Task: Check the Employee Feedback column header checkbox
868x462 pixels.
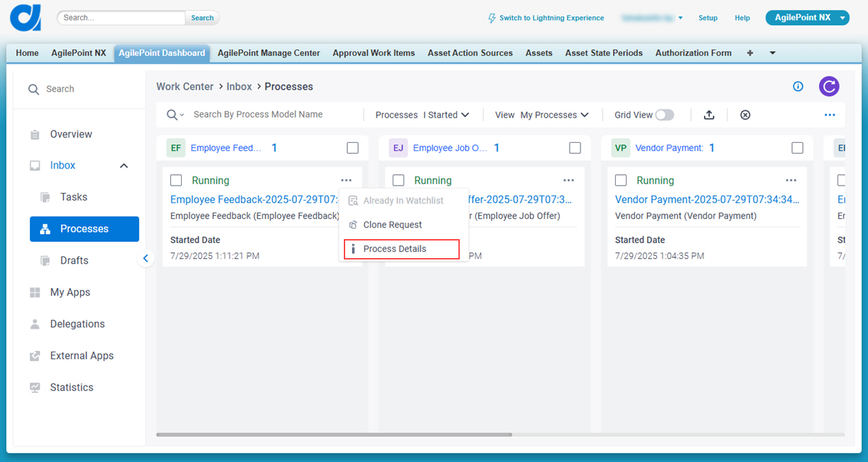Action: [x=353, y=148]
